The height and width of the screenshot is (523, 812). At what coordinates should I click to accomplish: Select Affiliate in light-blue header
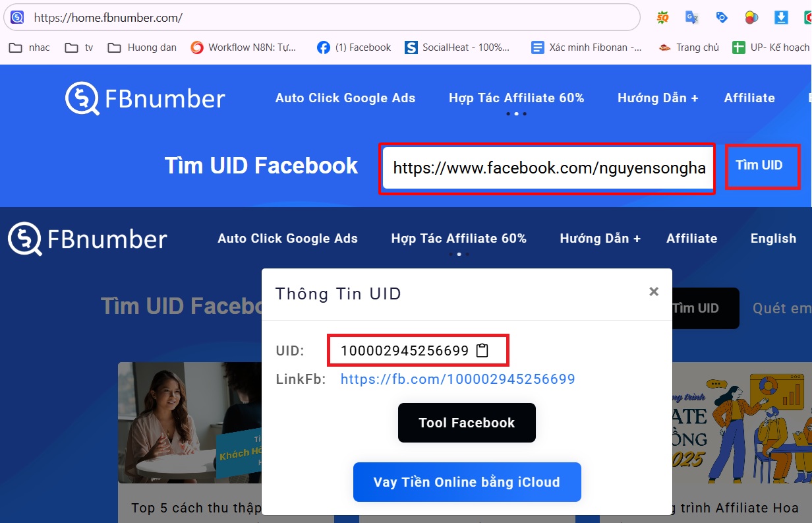pyautogui.click(x=749, y=98)
